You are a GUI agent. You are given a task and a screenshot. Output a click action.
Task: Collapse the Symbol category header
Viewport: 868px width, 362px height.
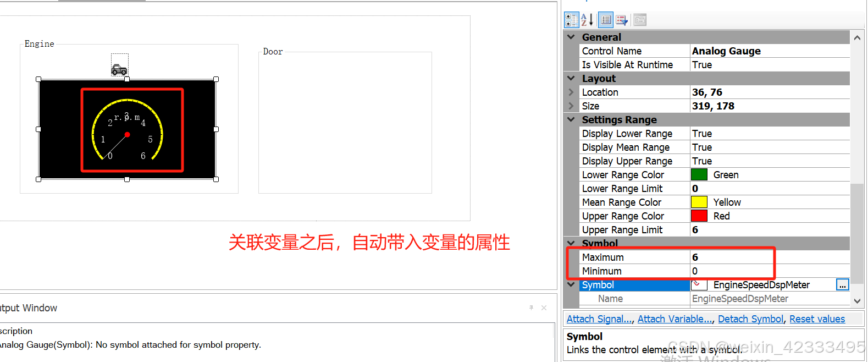pos(571,243)
